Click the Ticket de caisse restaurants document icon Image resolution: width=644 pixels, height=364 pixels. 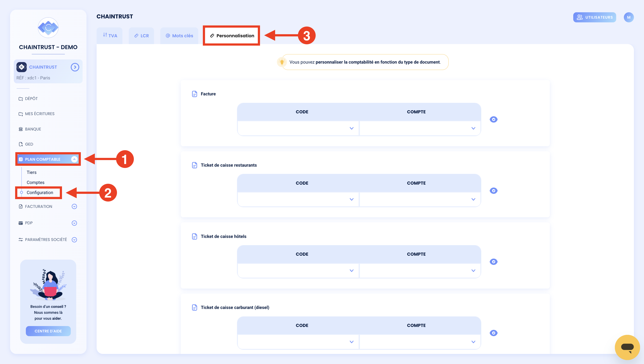[195, 165]
